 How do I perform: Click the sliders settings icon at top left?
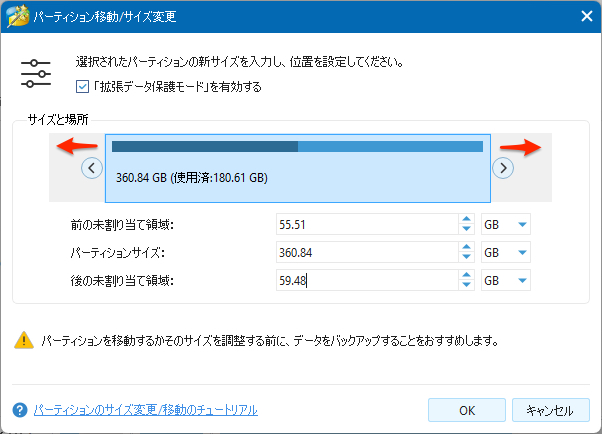point(35,74)
